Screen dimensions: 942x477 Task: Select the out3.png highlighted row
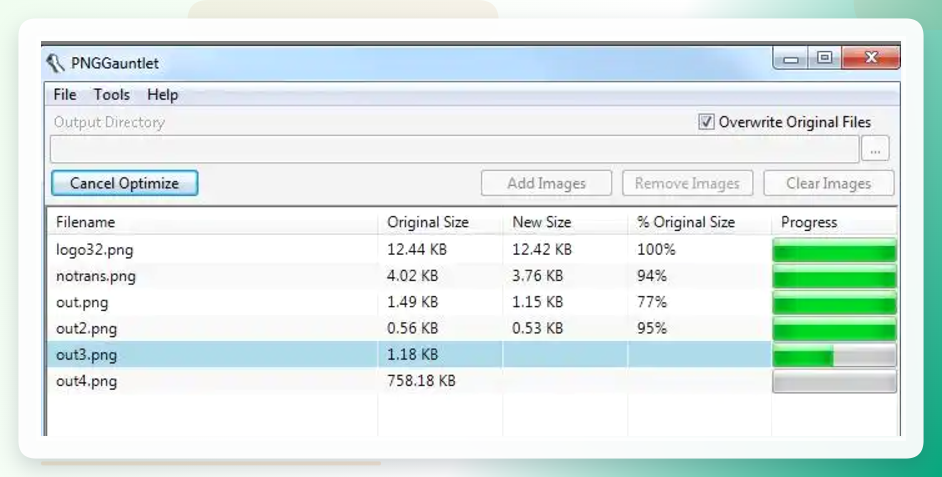[x=472, y=354]
